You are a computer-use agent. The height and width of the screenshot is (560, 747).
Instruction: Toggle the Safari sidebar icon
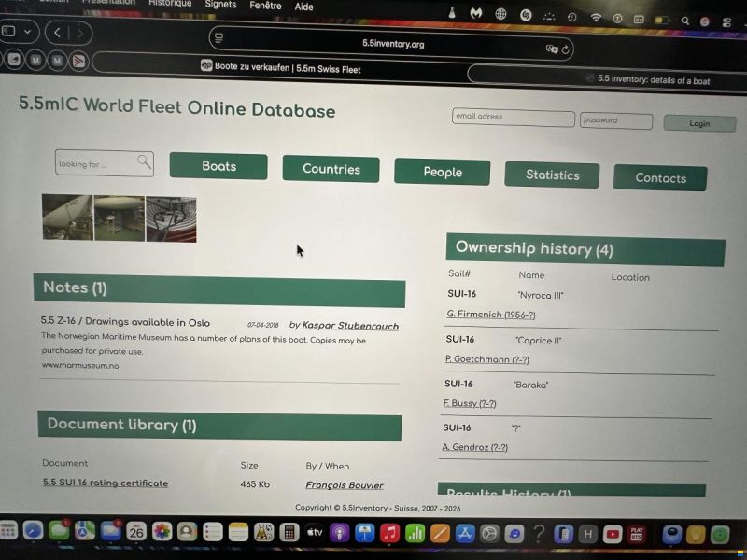[x=9, y=32]
